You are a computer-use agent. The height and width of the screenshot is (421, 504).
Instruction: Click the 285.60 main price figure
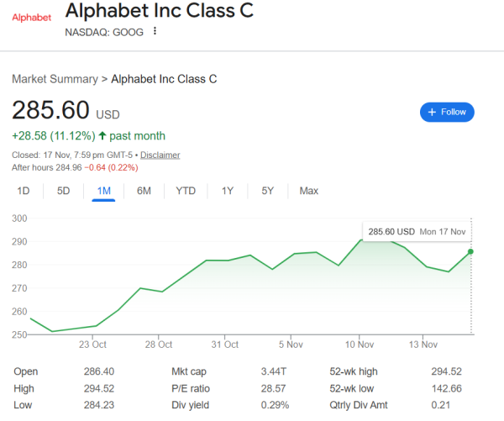(50, 110)
